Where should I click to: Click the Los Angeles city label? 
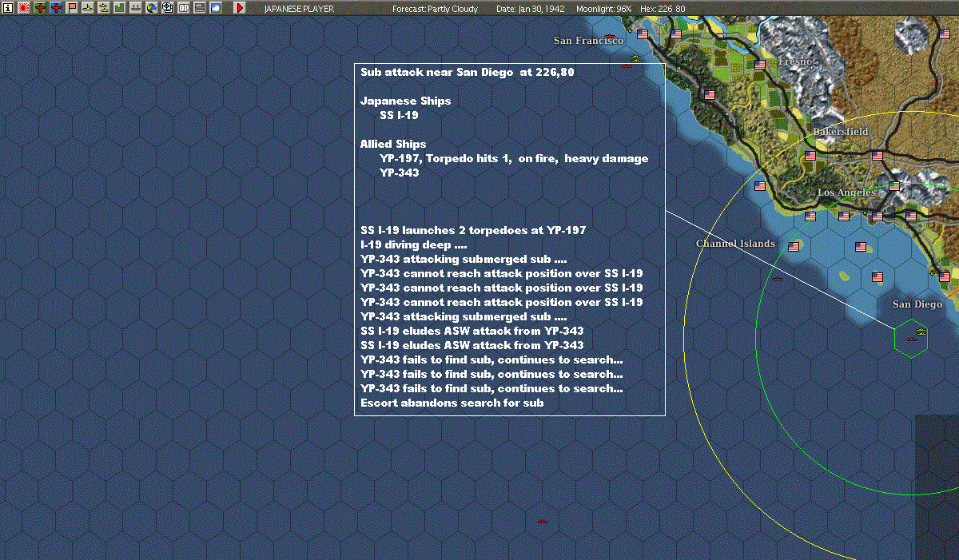(x=846, y=193)
